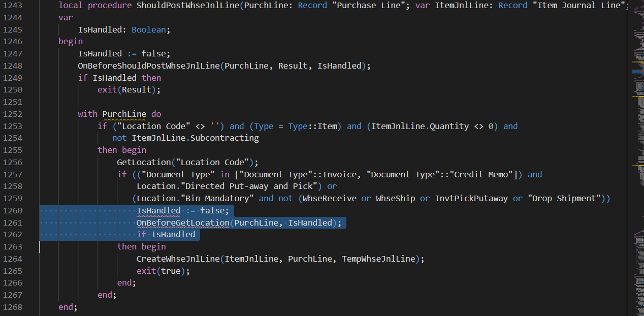Screen dimensions: 644x316
Task: Click the final 'end;' on line 1268
Action: pyautogui.click(x=68, y=307)
